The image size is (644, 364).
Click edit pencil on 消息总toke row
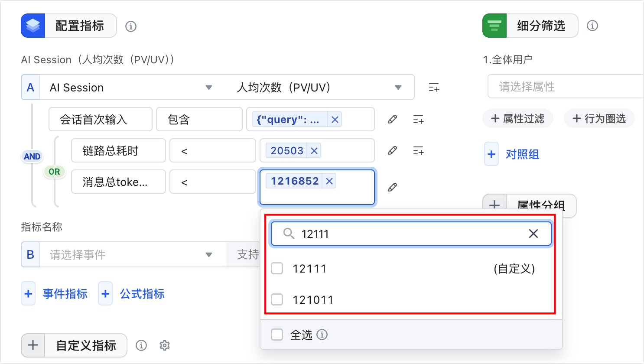393,187
